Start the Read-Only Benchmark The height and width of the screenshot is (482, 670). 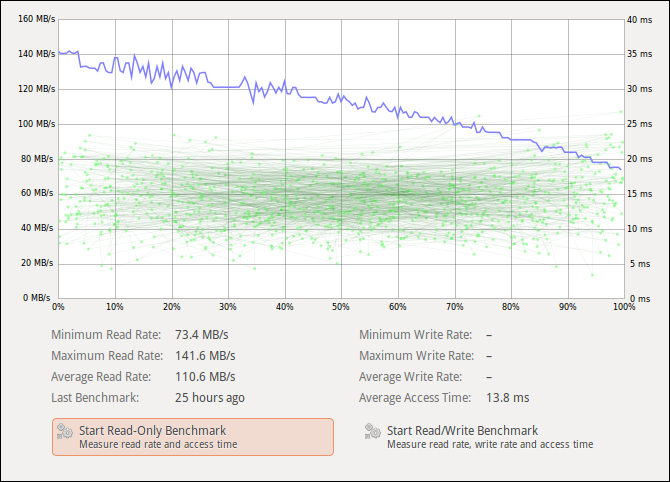click(193, 437)
